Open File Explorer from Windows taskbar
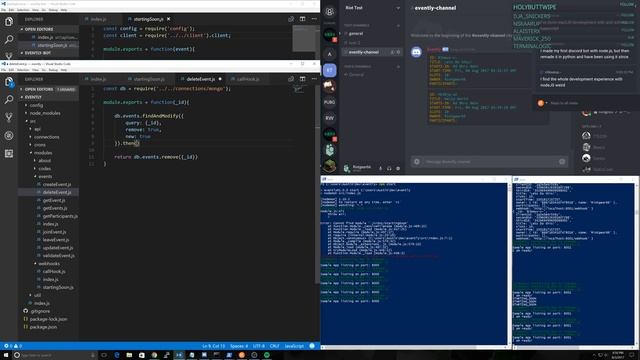Screen dimensions: 640x360 click(x=129, y=355)
